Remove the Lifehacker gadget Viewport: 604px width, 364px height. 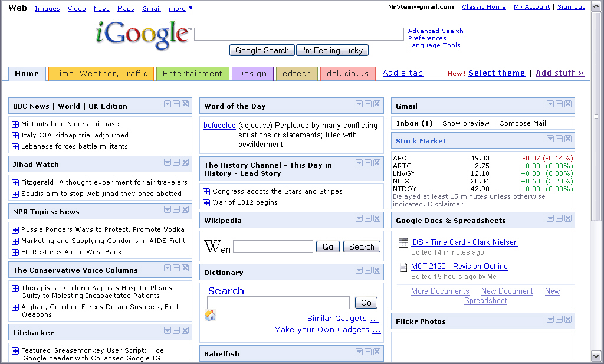point(185,330)
